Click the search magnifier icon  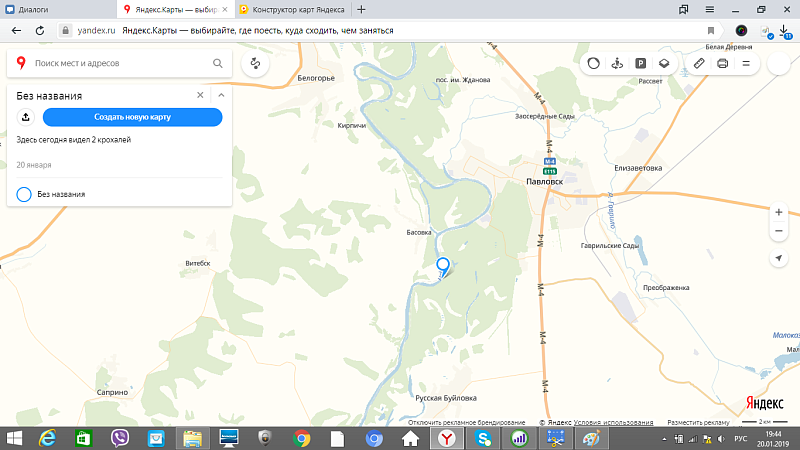218,63
